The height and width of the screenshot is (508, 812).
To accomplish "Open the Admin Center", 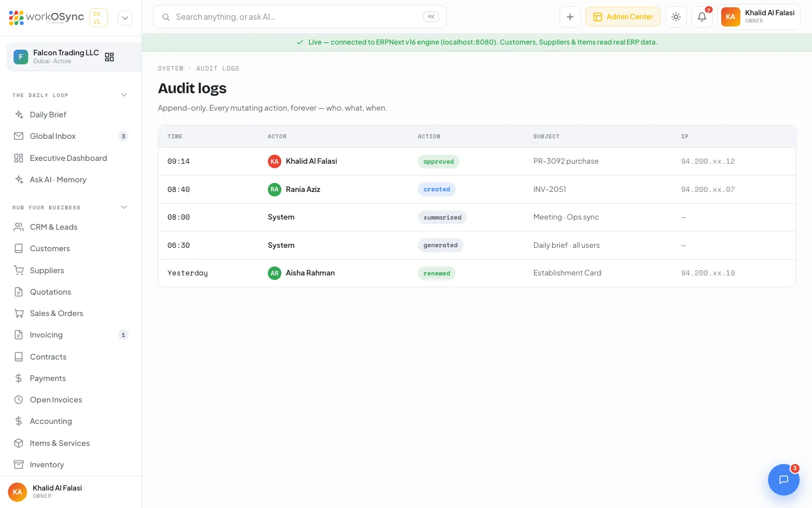I will click(623, 17).
